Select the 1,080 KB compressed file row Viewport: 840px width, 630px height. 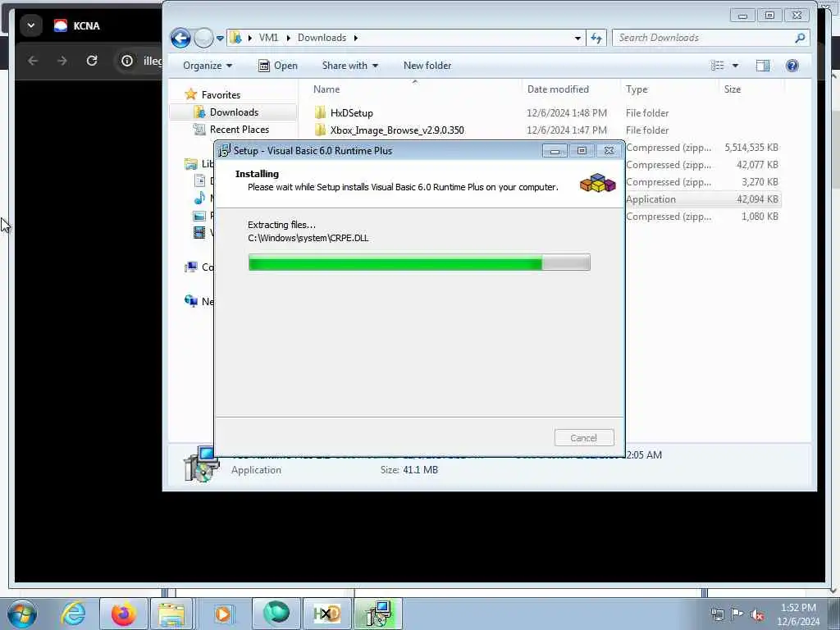click(702, 216)
